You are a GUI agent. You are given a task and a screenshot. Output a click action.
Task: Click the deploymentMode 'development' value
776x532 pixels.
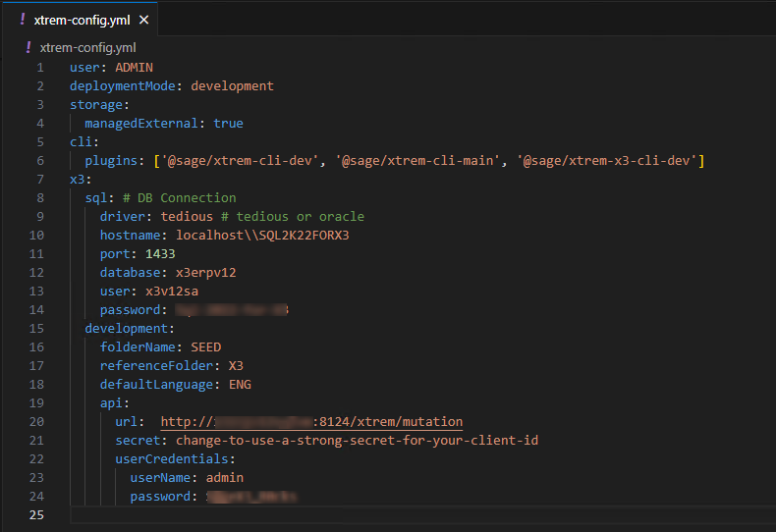pos(232,85)
